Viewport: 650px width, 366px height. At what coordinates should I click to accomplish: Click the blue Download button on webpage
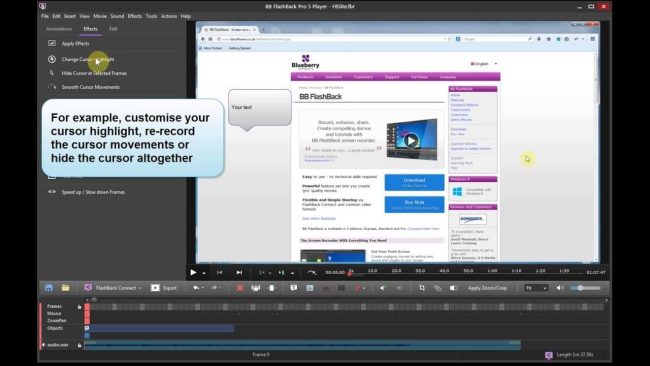[415, 182]
